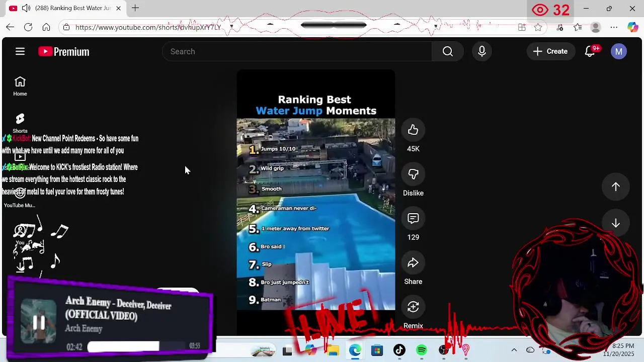This screenshot has height=362, width=644.
Task: Go back in the browser
Action: [10, 27]
